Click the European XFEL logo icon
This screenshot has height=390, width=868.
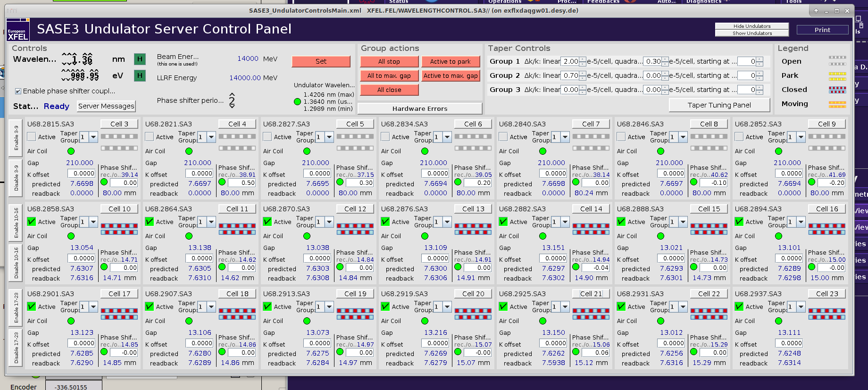(x=18, y=30)
